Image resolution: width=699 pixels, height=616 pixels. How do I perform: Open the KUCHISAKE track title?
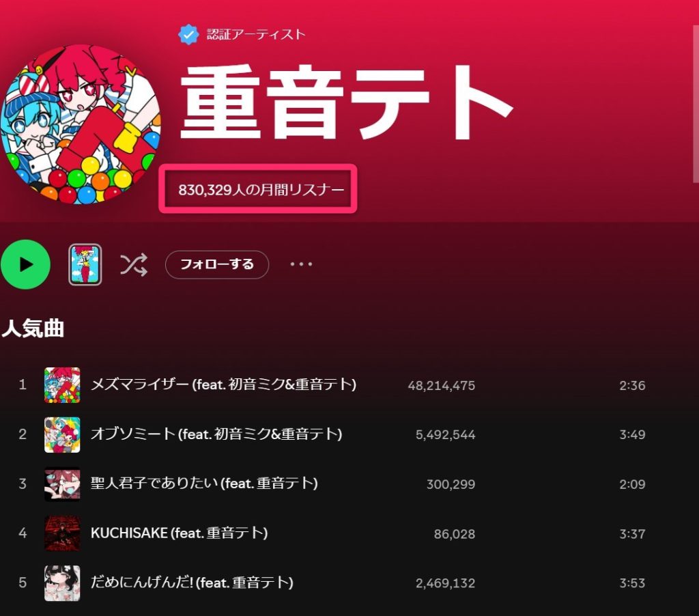(x=179, y=533)
